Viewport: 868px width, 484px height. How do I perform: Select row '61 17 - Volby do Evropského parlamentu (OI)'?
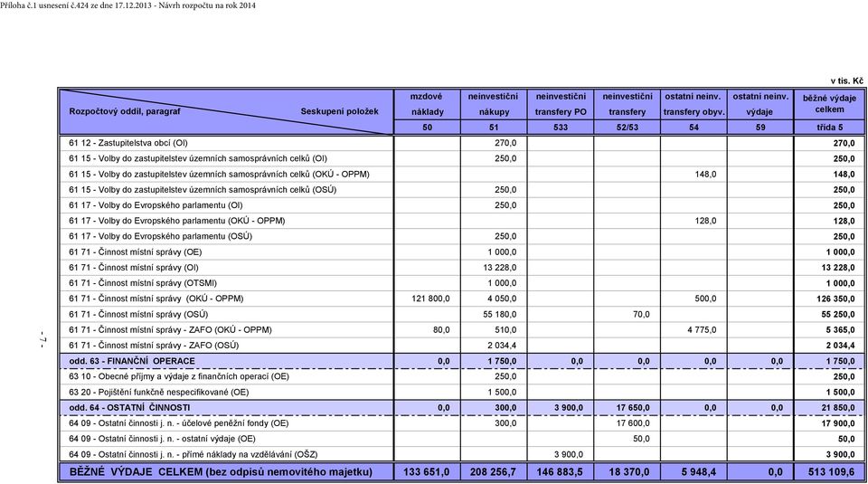[461, 204]
